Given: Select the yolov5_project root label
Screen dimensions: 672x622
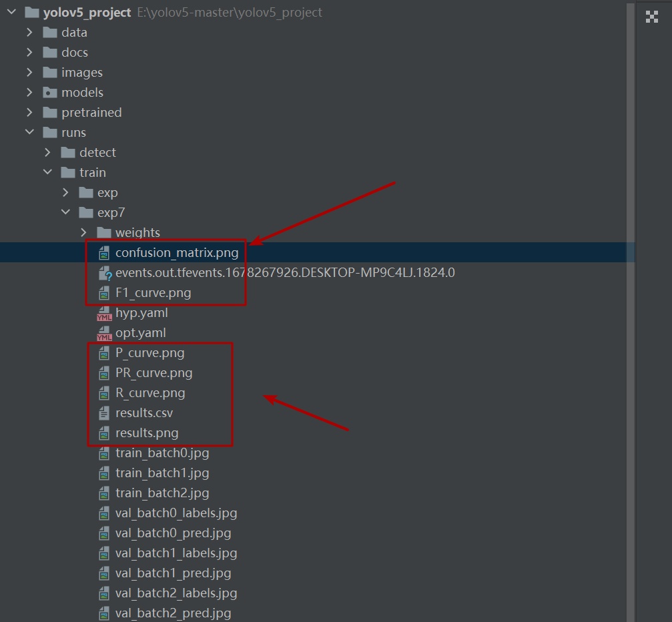Looking at the screenshot, I should click(87, 13).
